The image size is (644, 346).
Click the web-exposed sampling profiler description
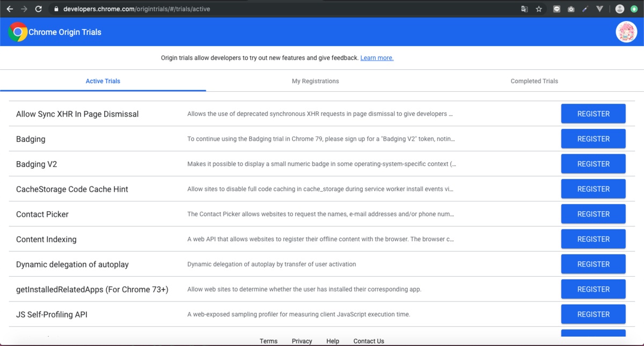click(299, 314)
